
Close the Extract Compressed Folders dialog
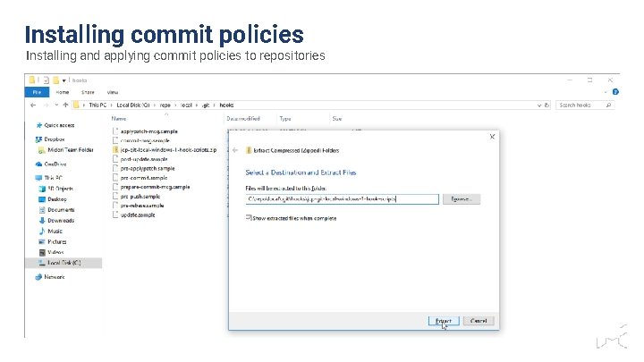click(x=492, y=137)
